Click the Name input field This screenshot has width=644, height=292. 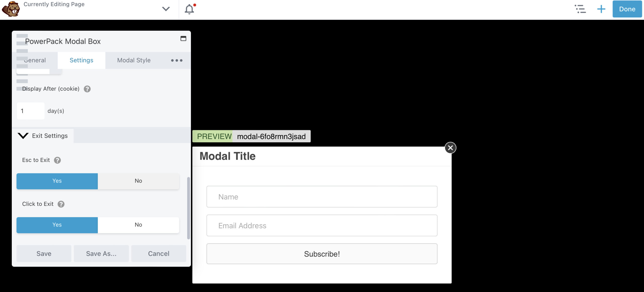click(321, 197)
